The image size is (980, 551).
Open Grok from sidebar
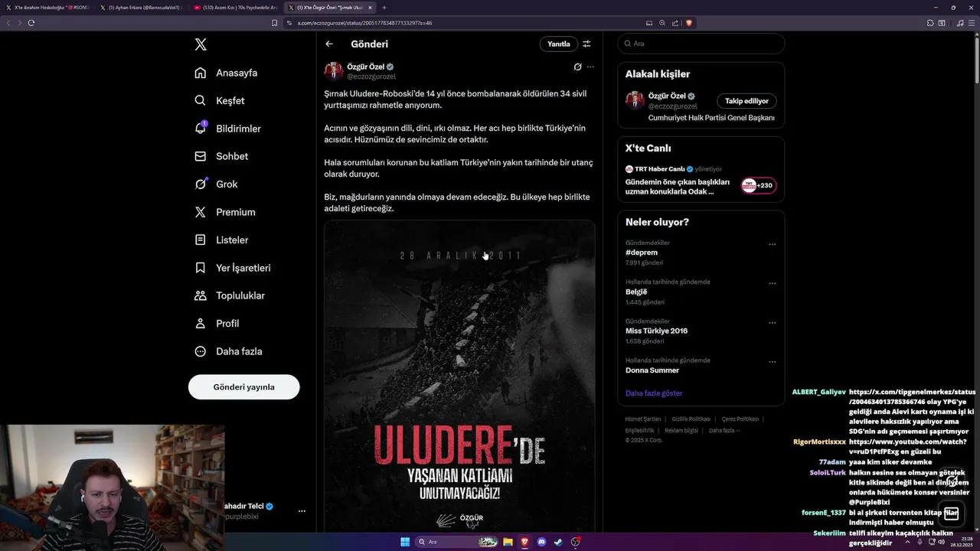[x=216, y=184]
